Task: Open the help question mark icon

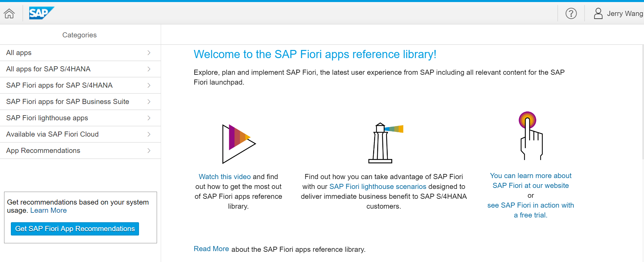Action: (x=571, y=14)
